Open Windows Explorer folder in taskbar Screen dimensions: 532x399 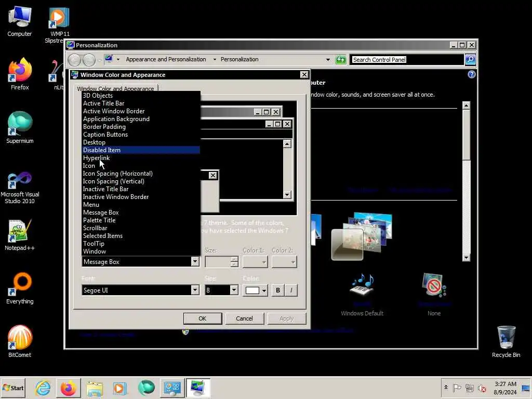click(x=95, y=388)
